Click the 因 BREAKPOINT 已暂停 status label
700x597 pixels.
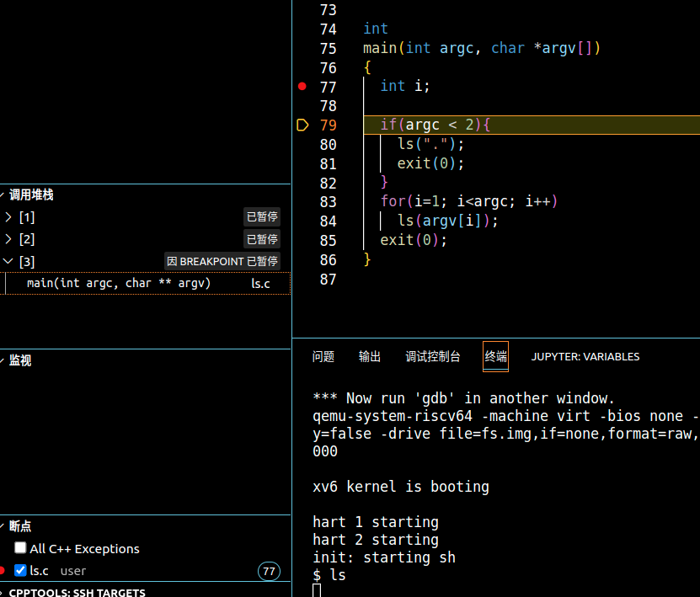(222, 261)
